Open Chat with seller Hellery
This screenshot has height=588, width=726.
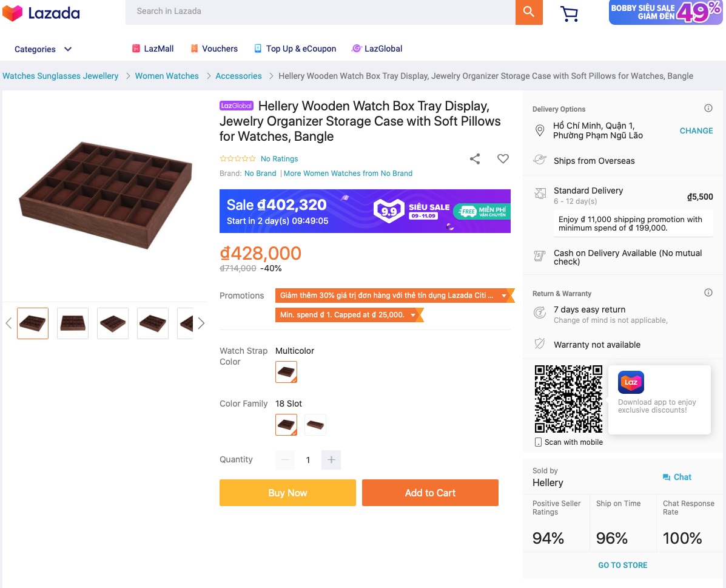tap(677, 477)
